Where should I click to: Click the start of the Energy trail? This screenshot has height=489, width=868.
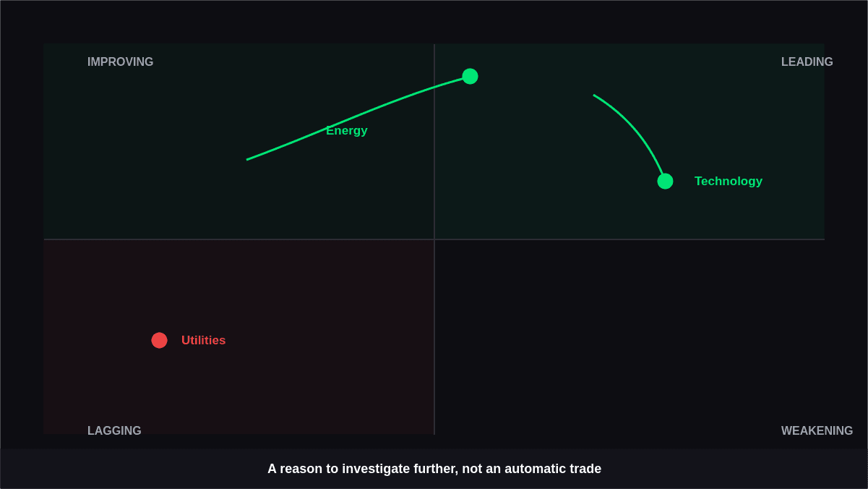point(247,159)
